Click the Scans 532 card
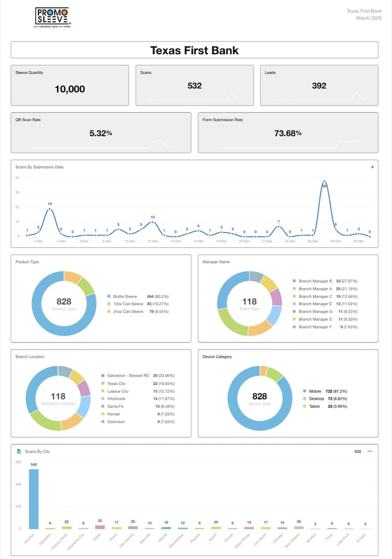 pyautogui.click(x=195, y=85)
